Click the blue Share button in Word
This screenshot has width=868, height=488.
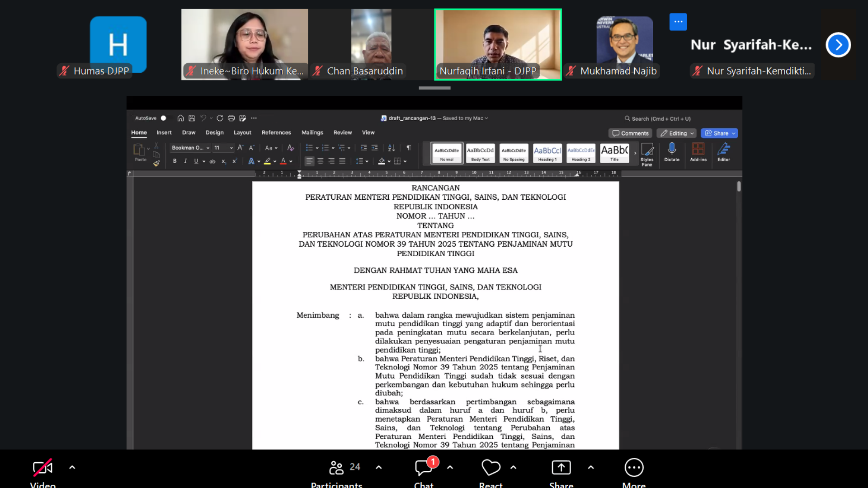tap(719, 133)
